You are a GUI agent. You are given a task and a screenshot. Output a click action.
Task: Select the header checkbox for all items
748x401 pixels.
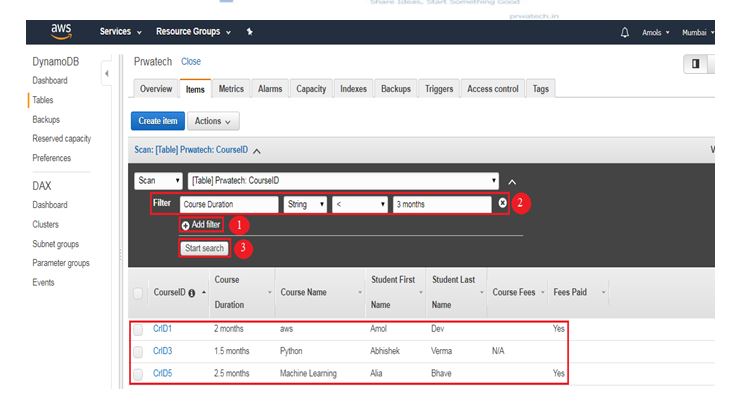pyautogui.click(x=138, y=293)
